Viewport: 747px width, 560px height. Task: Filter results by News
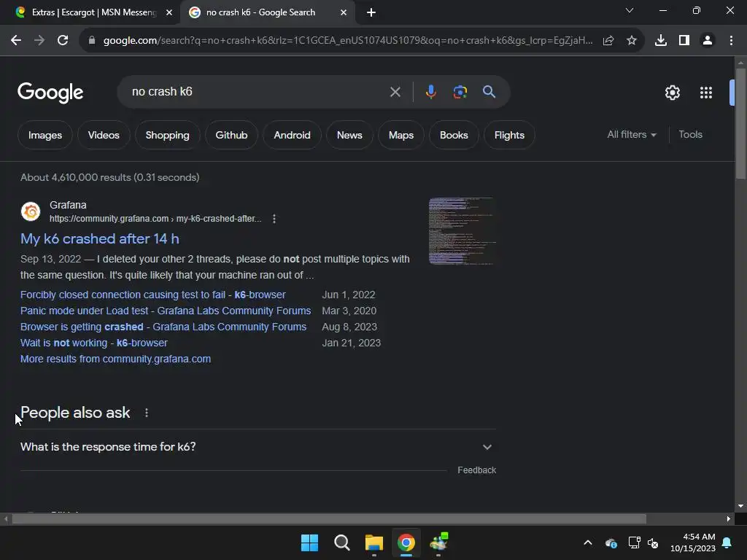point(349,135)
